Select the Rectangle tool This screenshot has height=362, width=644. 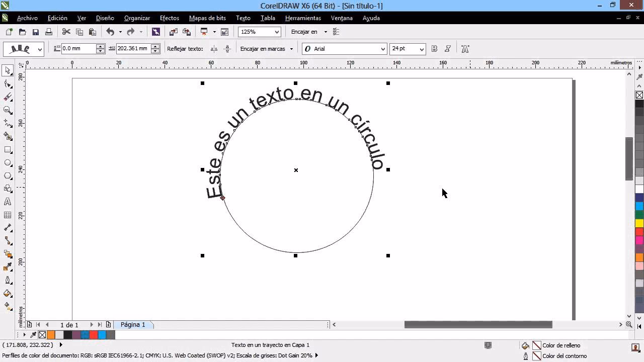[8, 149]
